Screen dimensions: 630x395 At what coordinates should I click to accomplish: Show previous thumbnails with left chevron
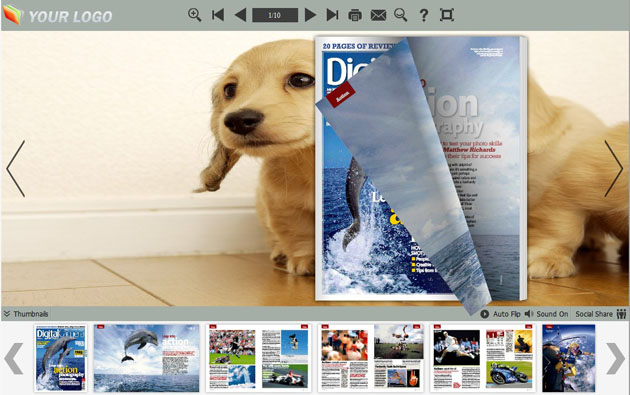click(x=14, y=358)
